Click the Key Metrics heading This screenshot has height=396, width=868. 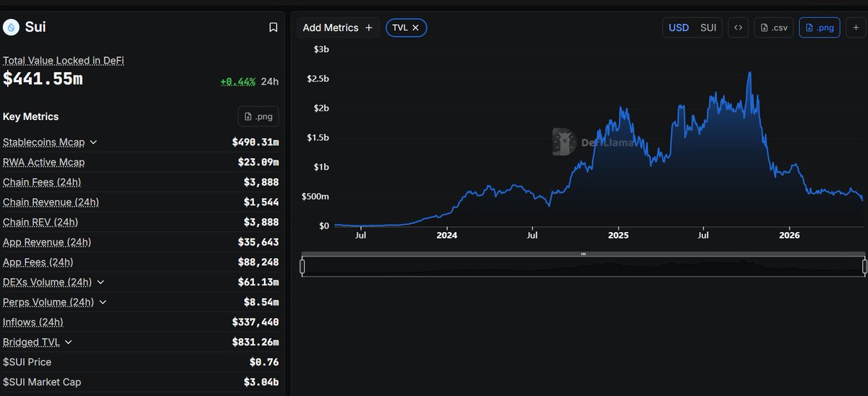pos(31,116)
